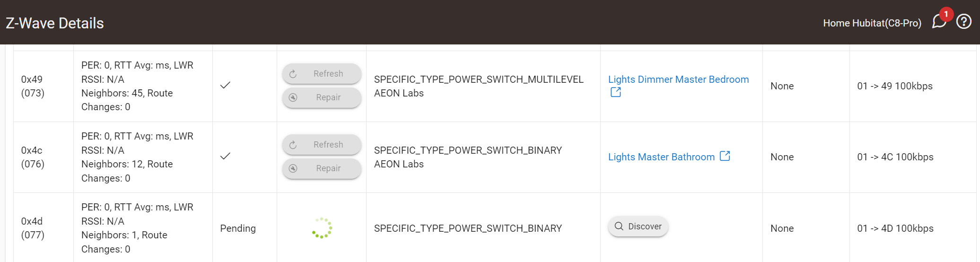Click the checkmark in the 0x49 row
The width and height of the screenshot is (980, 262).
point(225,85)
